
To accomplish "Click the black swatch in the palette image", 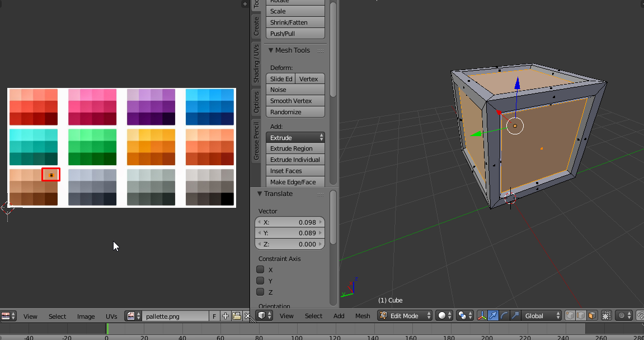I will pos(228,199).
